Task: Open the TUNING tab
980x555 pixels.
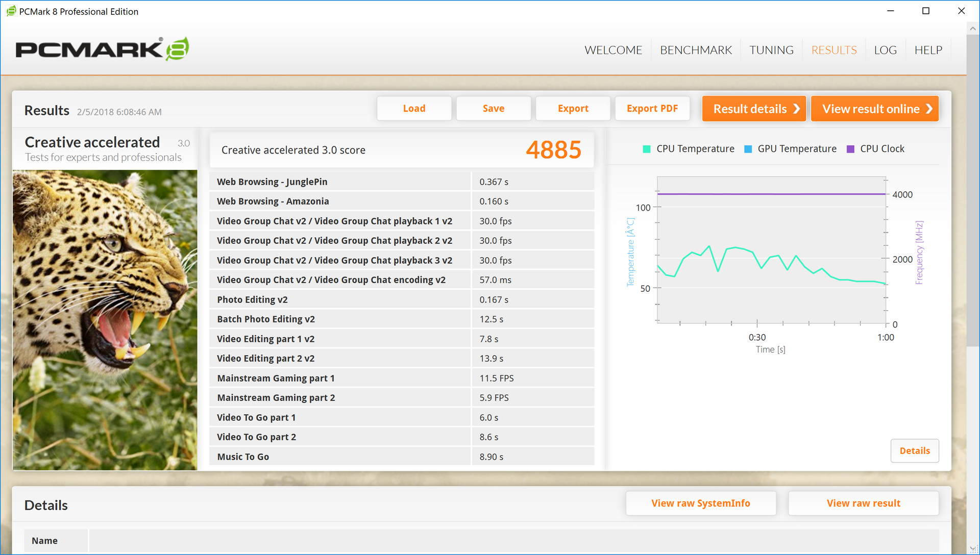Action: click(771, 50)
